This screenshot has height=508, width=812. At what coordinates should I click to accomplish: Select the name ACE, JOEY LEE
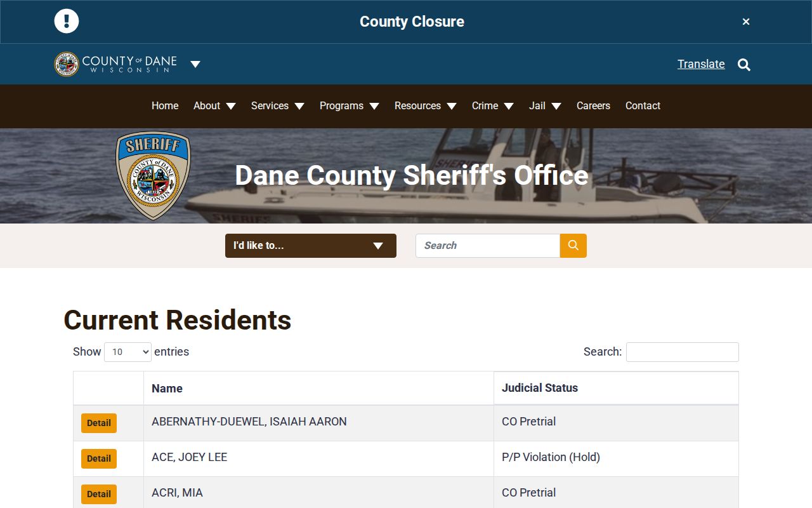pyautogui.click(x=189, y=457)
